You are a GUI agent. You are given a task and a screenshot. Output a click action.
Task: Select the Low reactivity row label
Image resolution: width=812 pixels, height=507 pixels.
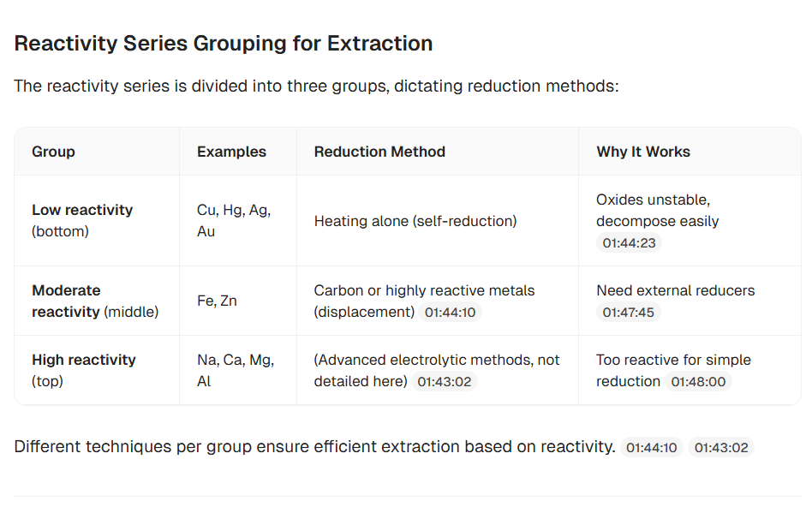click(82, 221)
